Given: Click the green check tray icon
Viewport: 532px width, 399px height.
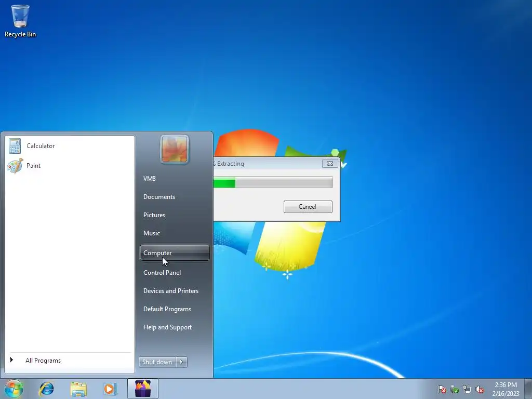Looking at the screenshot, I should pyautogui.click(x=454, y=389).
